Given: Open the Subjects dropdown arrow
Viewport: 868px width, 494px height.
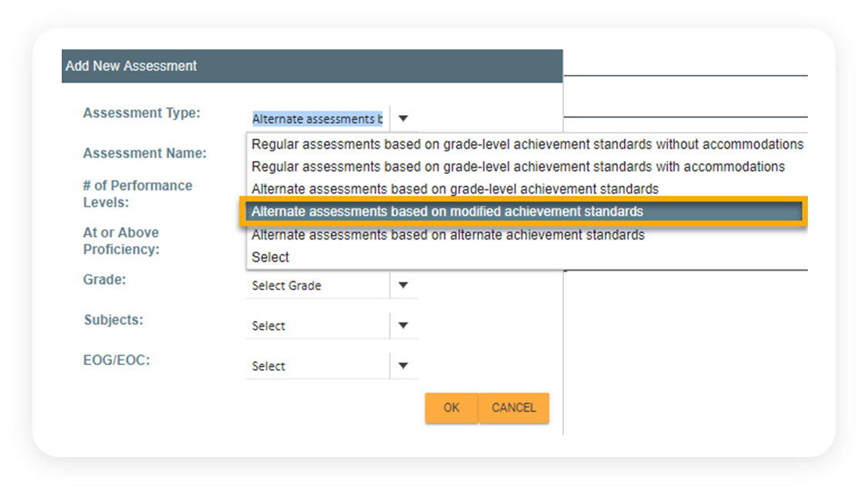Looking at the screenshot, I should (x=403, y=326).
